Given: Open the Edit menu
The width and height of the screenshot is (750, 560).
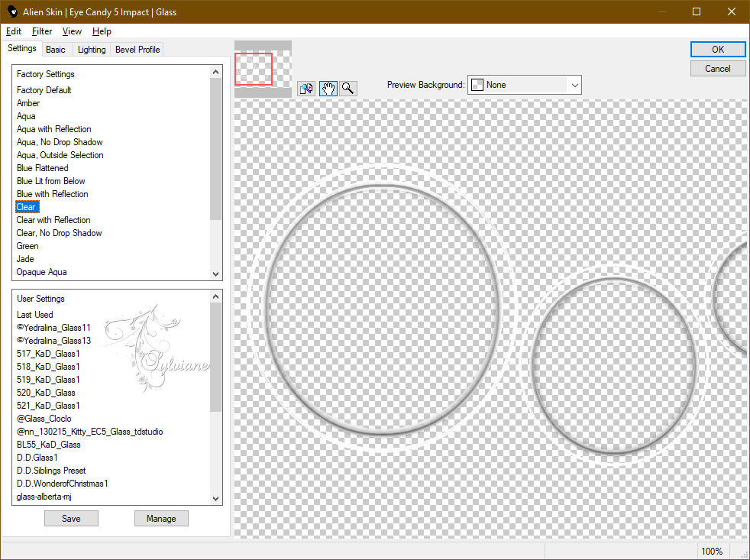Looking at the screenshot, I should [14, 31].
